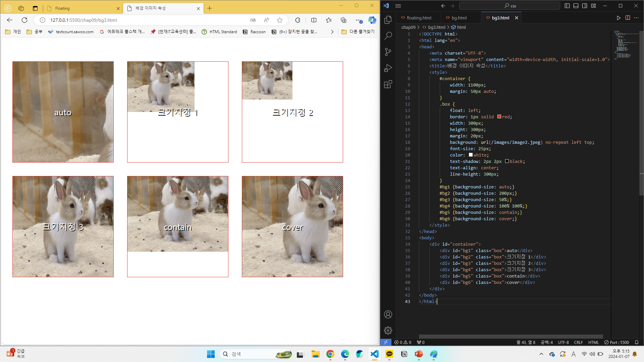Open the Accounts menu in VS Code
Image resolution: width=644 pixels, height=362 pixels.
tap(388, 314)
